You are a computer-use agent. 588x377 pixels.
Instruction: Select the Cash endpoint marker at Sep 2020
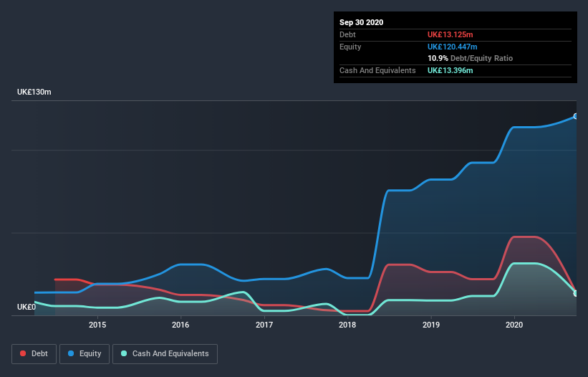point(576,293)
